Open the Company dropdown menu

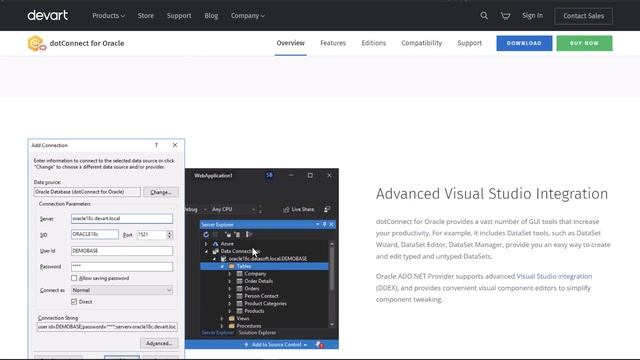coord(247,16)
